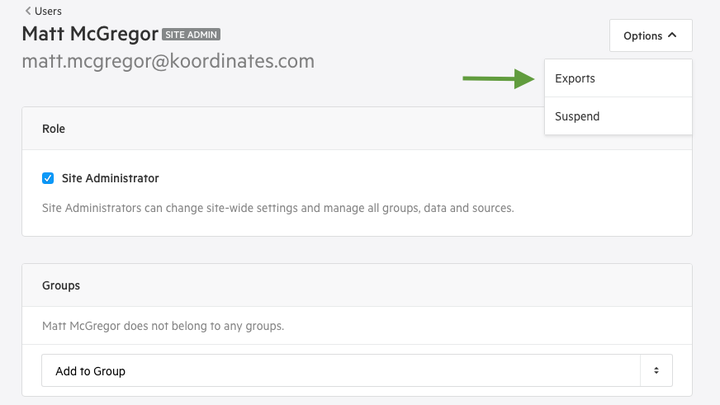Click the Site Administrators description text

(278, 208)
